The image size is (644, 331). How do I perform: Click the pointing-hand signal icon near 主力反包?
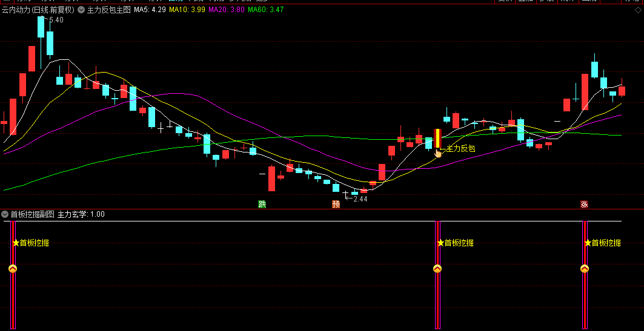tap(438, 153)
